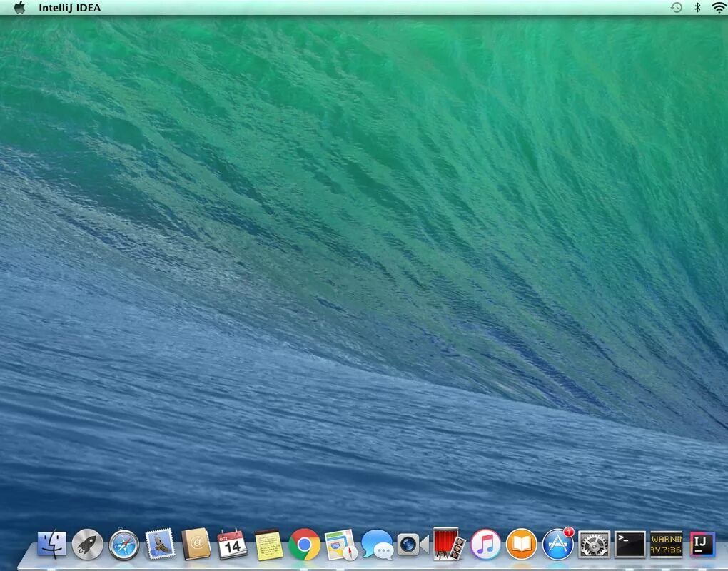The width and height of the screenshot is (728, 571).
Task: Open Console warning log icon
Action: coord(666,544)
